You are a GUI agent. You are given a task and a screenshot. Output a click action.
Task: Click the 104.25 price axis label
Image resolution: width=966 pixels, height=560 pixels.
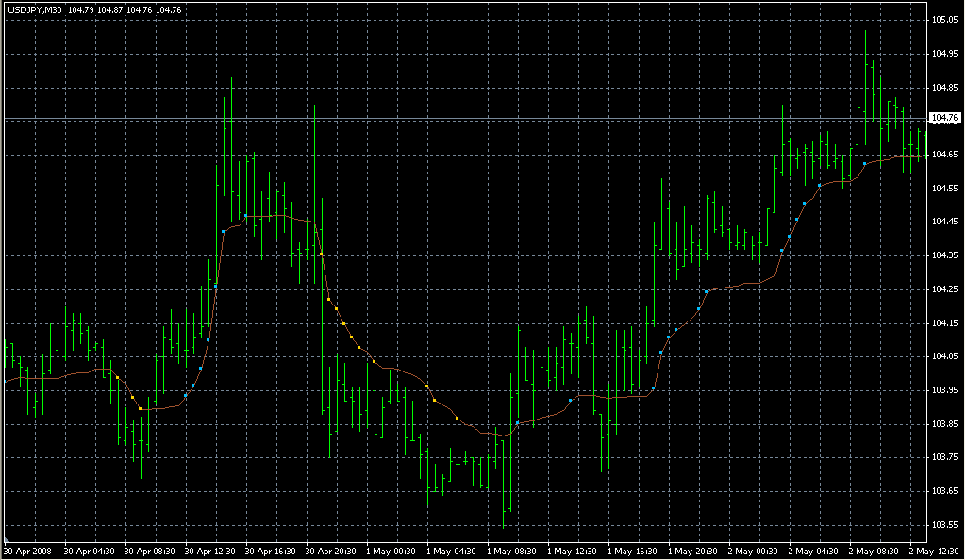point(944,289)
